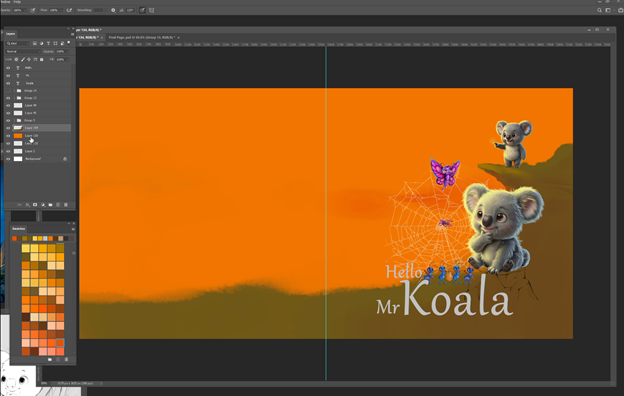
Task: Hide the Koala text layer
Action: (x=8, y=83)
